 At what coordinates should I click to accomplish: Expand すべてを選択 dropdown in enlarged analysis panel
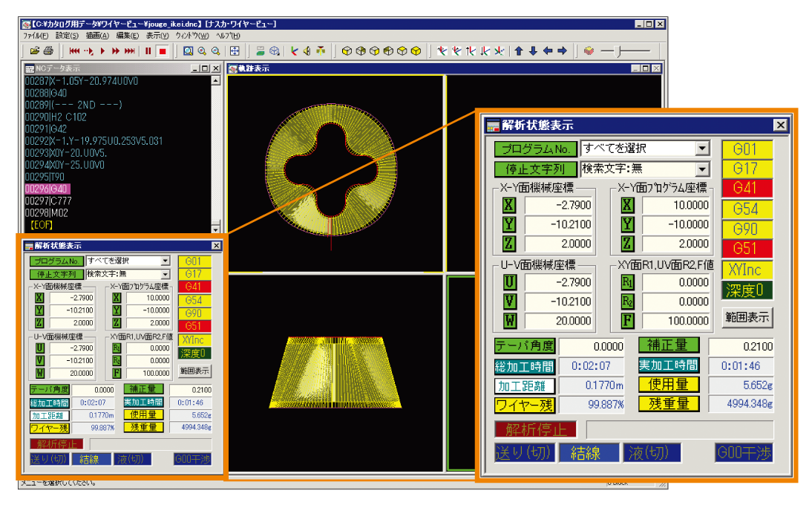click(702, 149)
